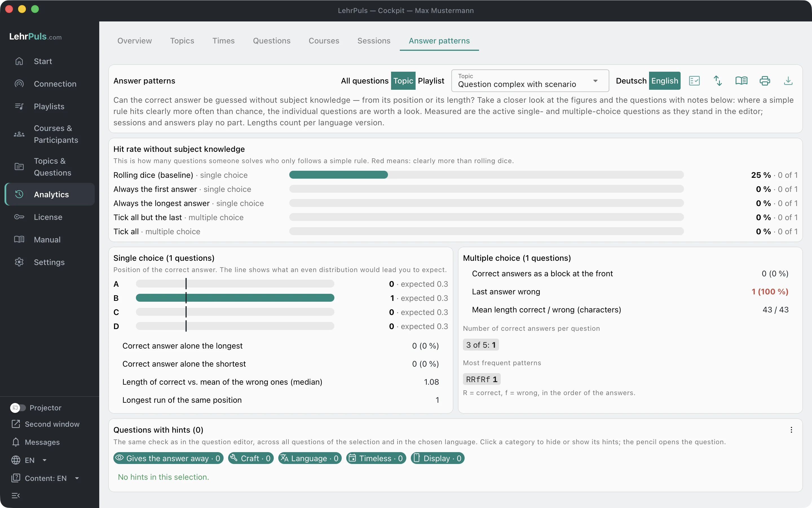Switch to the Topics tab

pyautogui.click(x=182, y=41)
